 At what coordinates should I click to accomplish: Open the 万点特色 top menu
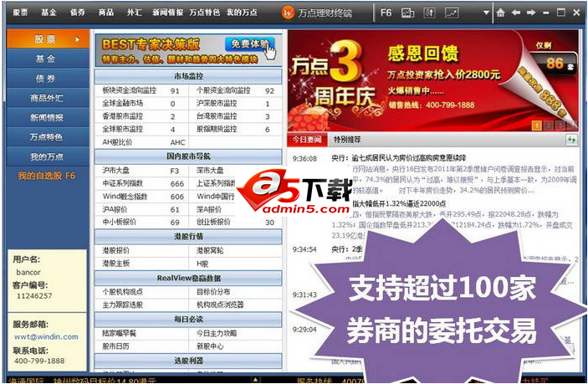coord(205,13)
